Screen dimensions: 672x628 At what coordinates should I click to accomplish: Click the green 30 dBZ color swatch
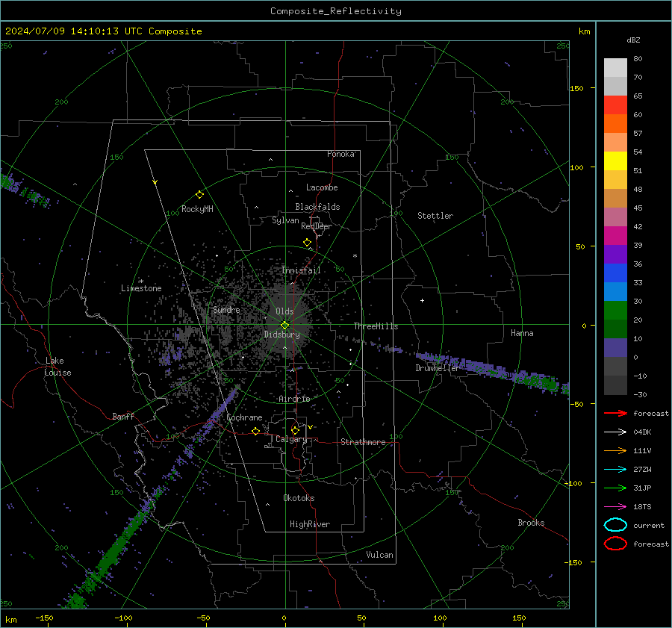tap(615, 310)
